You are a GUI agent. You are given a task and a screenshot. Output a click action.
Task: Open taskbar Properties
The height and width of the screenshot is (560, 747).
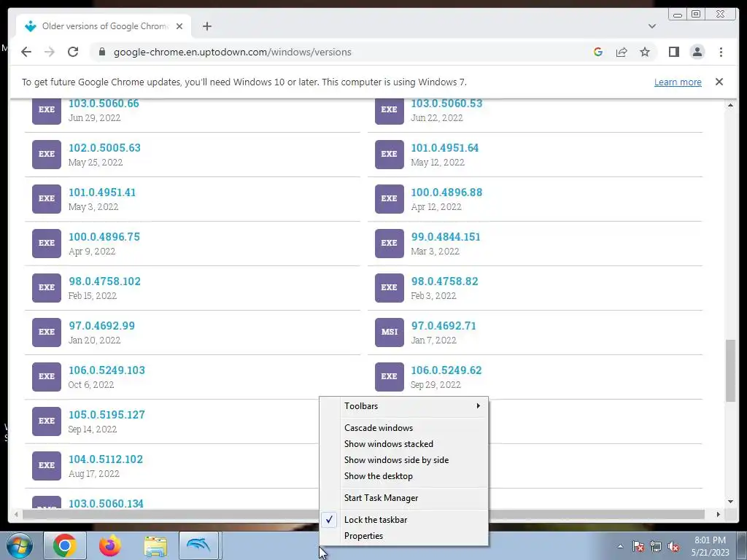pyautogui.click(x=403, y=536)
